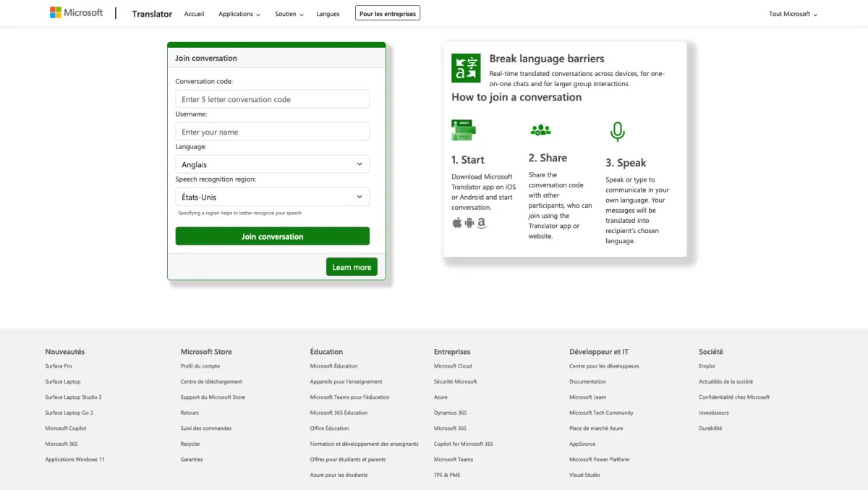Viewport: 868px width, 490px height.
Task: Open the Documentation footer link
Action: point(587,381)
